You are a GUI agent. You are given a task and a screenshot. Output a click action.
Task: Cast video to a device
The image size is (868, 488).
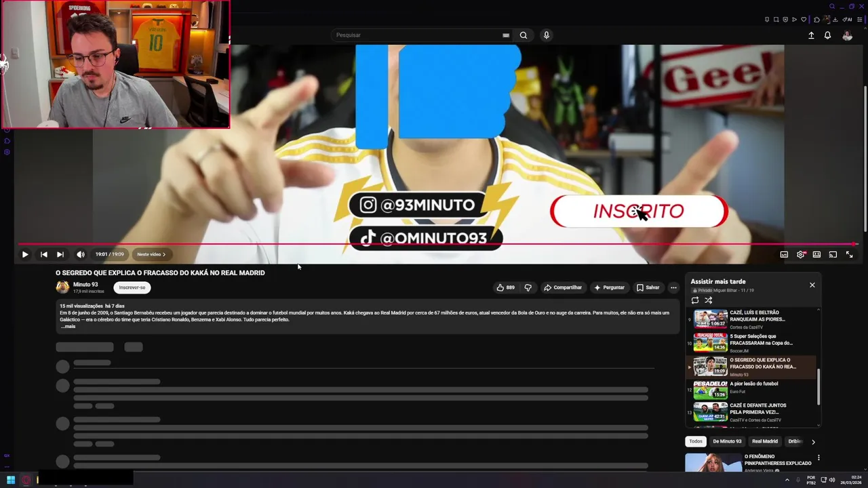click(x=833, y=254)
